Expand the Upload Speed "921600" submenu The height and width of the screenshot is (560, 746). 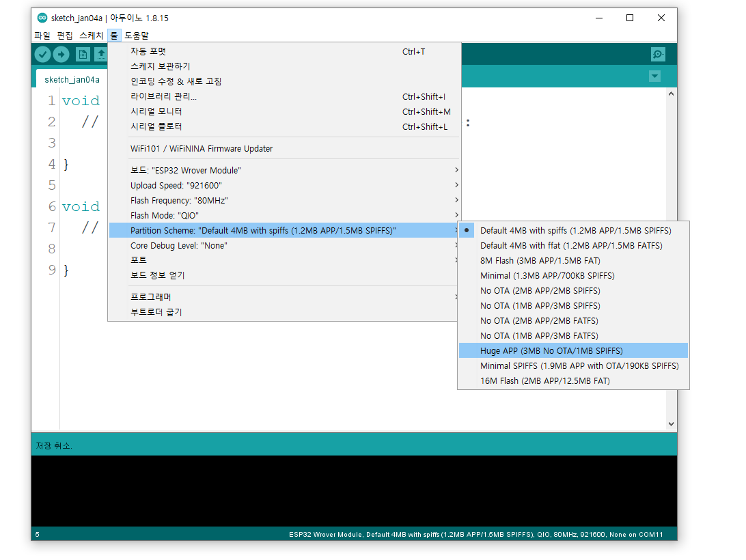click(284, 186)
